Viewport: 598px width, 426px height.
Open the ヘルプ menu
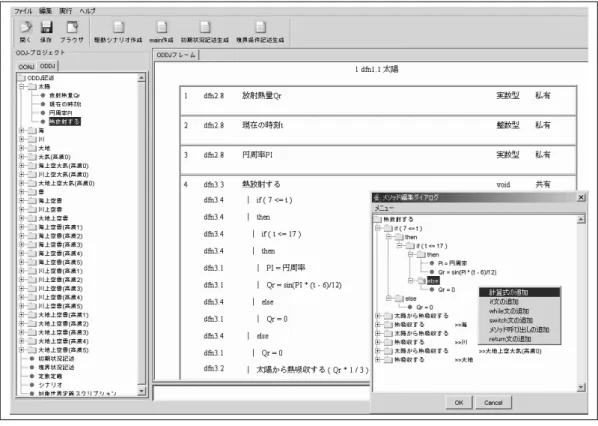coord(87,11)
